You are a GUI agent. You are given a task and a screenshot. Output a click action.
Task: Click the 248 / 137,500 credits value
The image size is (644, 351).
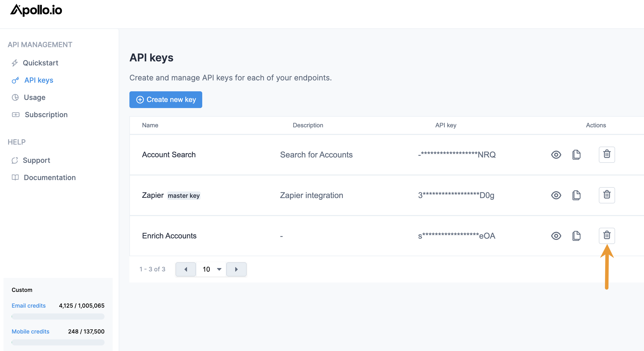[x=86, y=331]
